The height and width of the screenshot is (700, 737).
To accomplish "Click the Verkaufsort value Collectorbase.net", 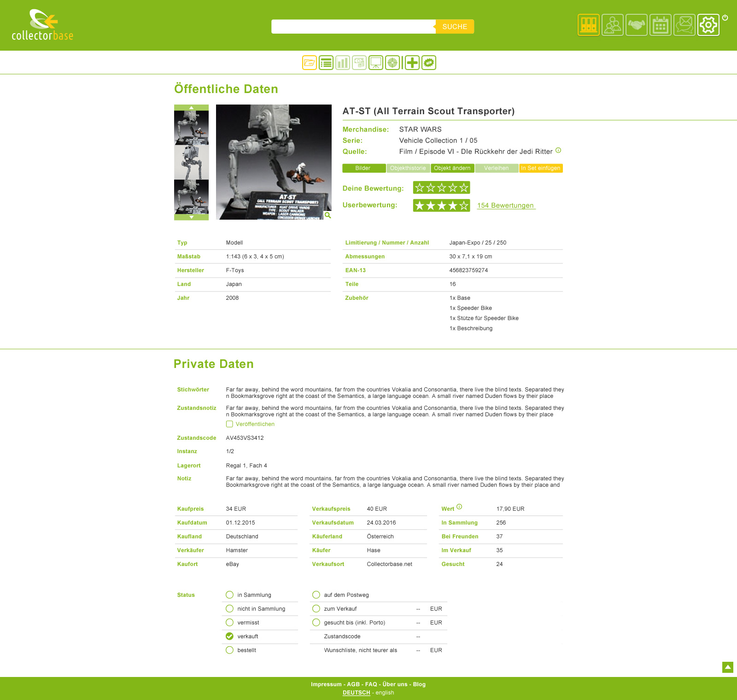I will [390, 564].
